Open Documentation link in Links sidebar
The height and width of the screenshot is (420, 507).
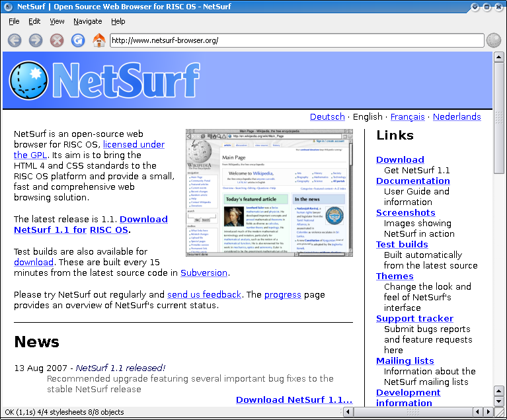(413, 181)
